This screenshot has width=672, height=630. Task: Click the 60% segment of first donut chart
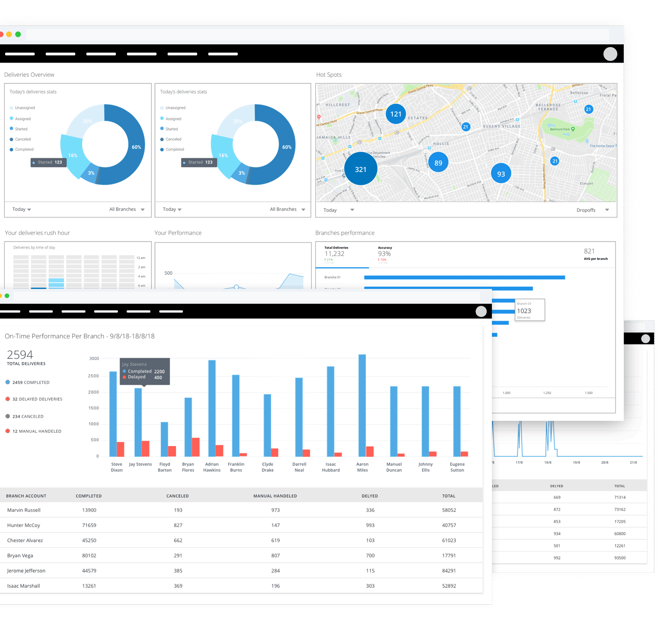point(136,147)
